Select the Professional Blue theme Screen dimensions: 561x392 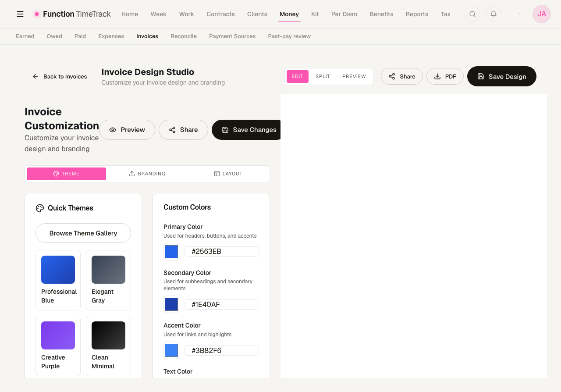click(58, 280)
